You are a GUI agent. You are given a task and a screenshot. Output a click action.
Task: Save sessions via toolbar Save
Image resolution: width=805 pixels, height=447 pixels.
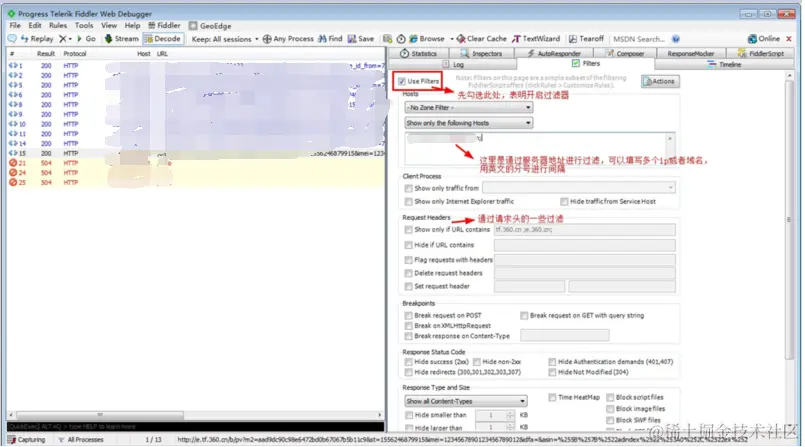(x=361, y=39)
